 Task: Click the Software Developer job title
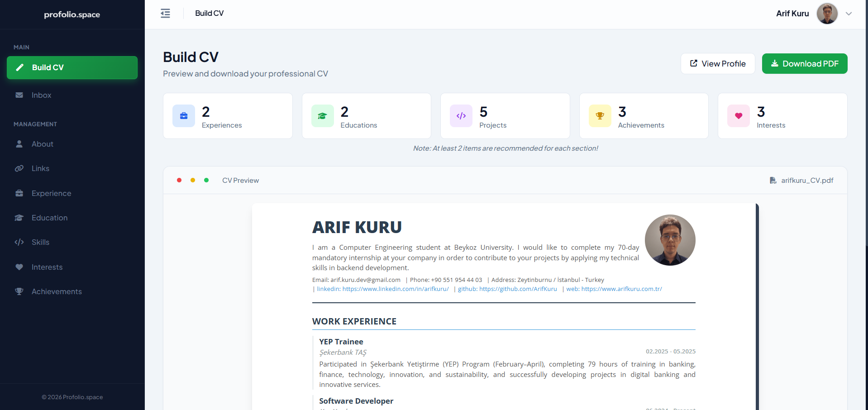(356, 401)
